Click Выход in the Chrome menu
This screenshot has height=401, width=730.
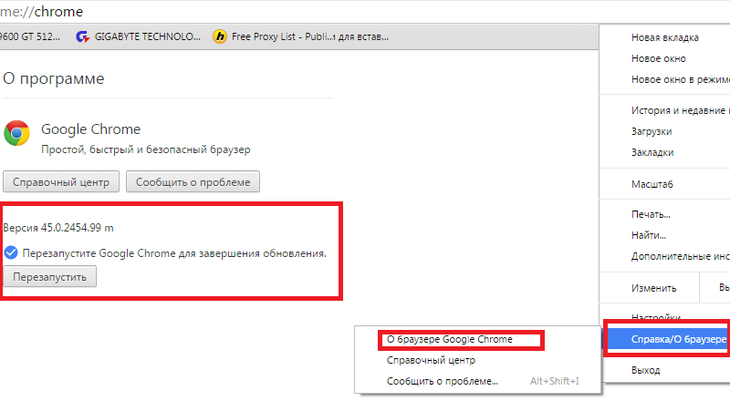click(645, 370)
